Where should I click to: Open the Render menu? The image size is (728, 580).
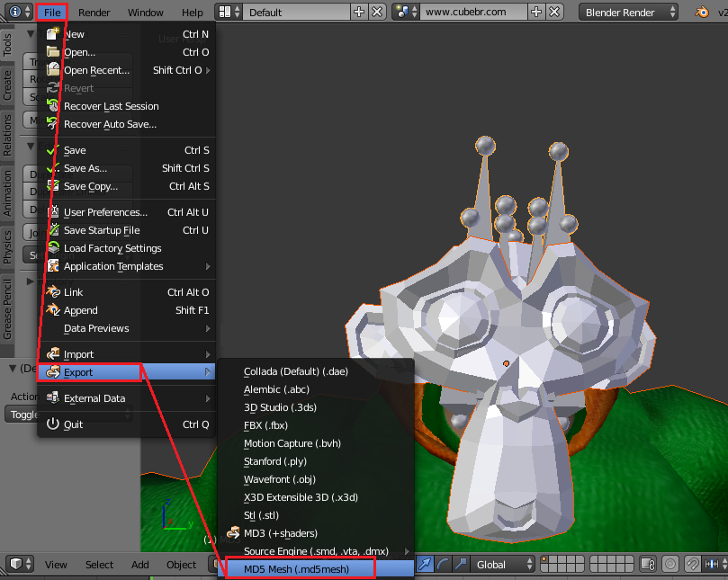coord(94,13)
